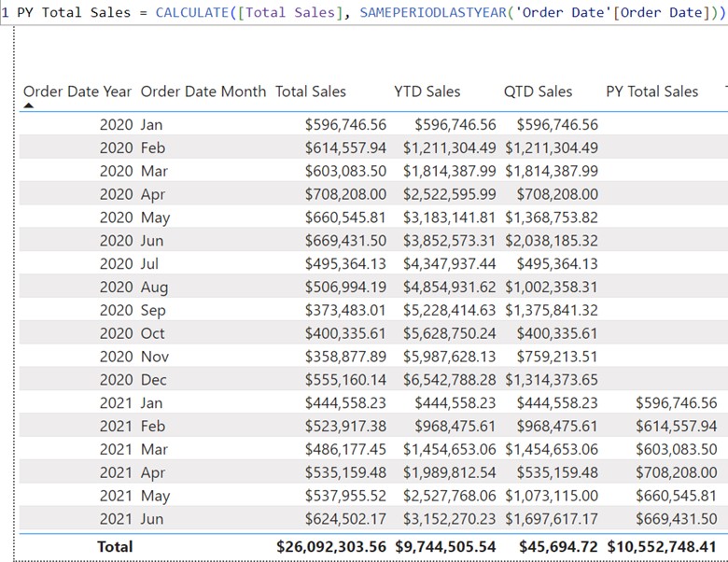Image resolution: width=728 pixels, height=562 pixels.
Task: Click the YTD Sales column header
Action: 427,91
